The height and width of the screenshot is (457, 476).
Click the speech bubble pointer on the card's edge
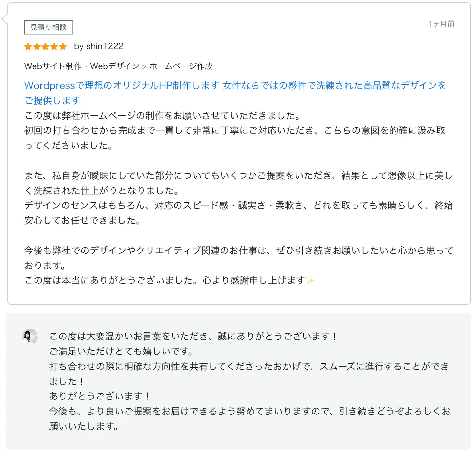[x=4, y=19]
